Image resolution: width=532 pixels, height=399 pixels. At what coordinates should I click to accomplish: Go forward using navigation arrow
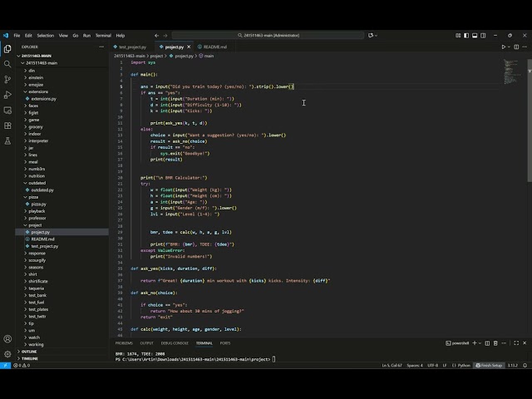(165, 35)
